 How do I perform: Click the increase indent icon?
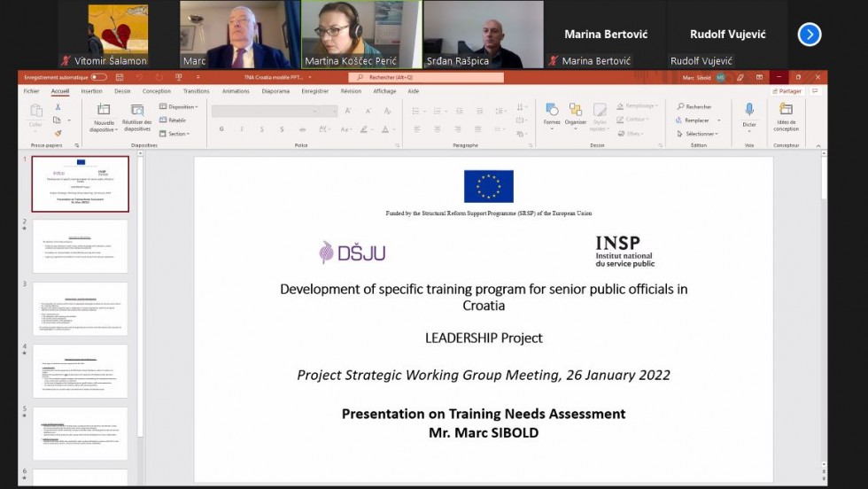[x=479, y=111]
